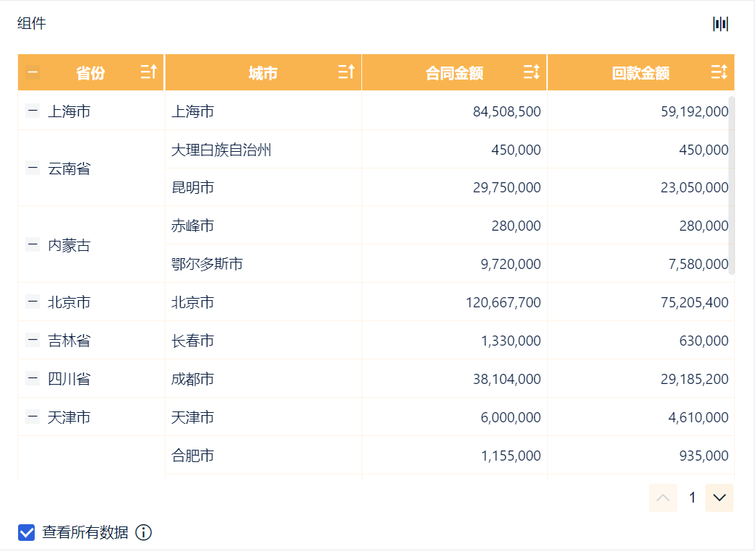Click the previous page arrow
This screenshot has width=756, height=551.
click(x=663, y=497)
